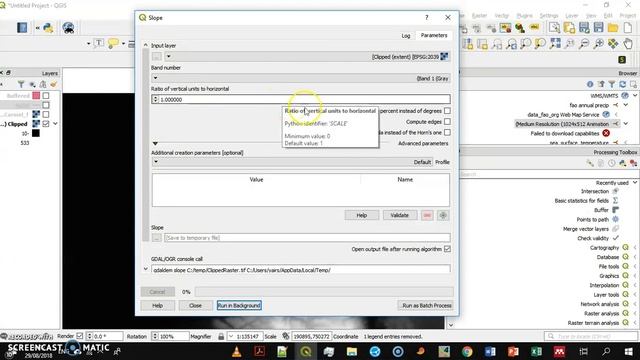
Task: Open the Layout Manager icon
Action: click(x=554, y=28)
